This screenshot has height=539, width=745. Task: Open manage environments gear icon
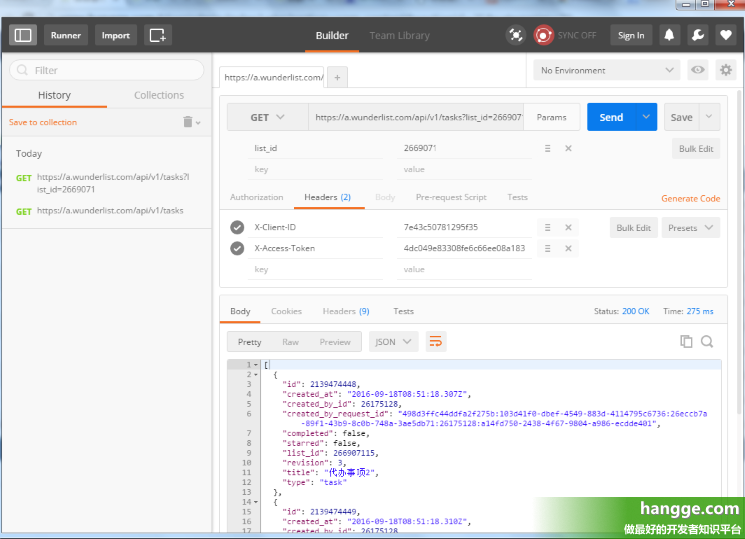coord(726,70)
